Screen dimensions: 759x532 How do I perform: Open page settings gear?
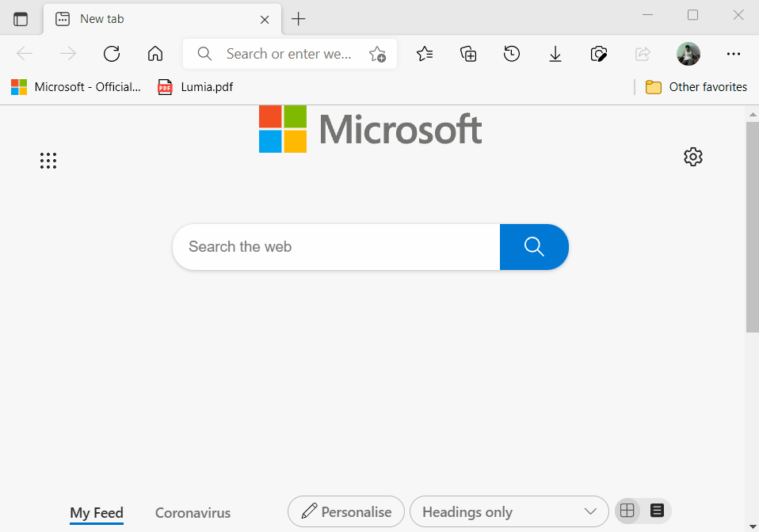click(692, 156)
